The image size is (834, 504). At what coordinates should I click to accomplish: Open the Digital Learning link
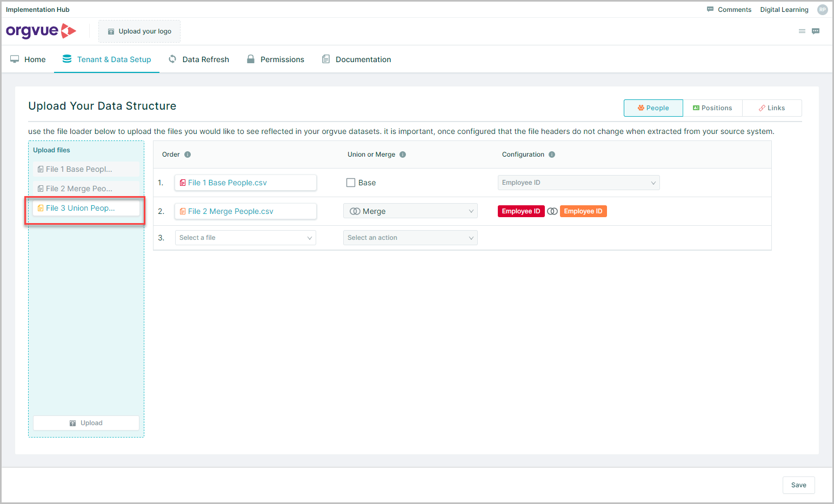point(784,10)
